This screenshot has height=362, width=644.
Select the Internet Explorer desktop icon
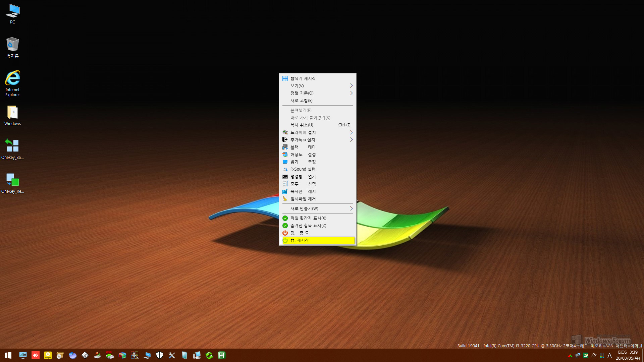pyautogui.click(x=12, y=83)
